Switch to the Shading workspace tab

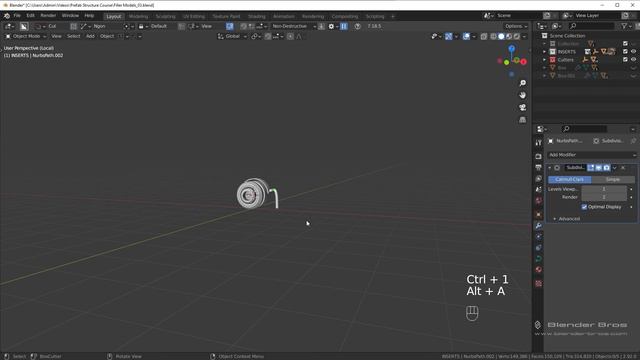[x=257, y=16]
